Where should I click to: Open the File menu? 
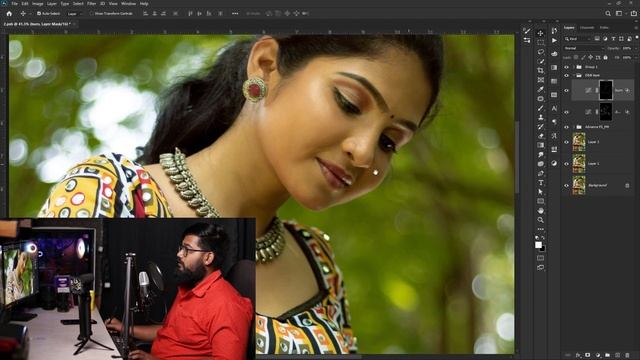[15, 4]
